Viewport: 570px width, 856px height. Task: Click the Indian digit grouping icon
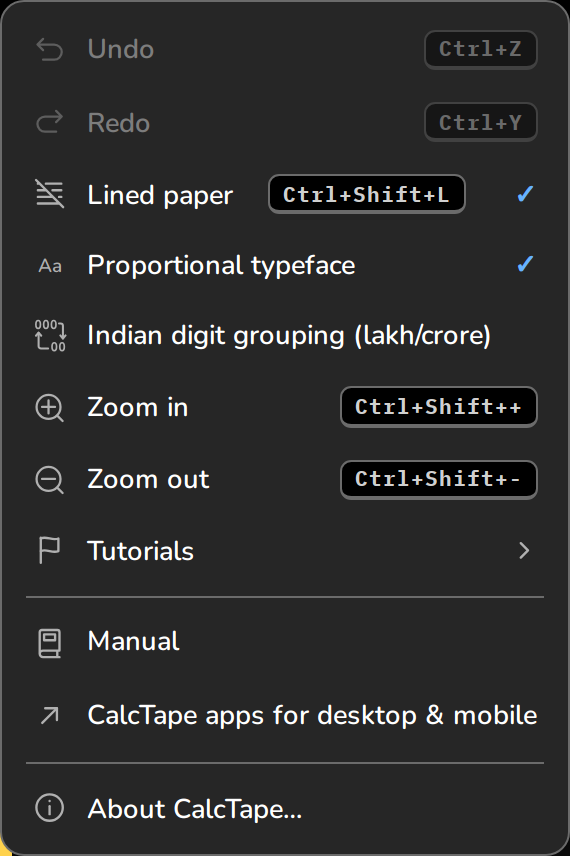tap(50, 335)
